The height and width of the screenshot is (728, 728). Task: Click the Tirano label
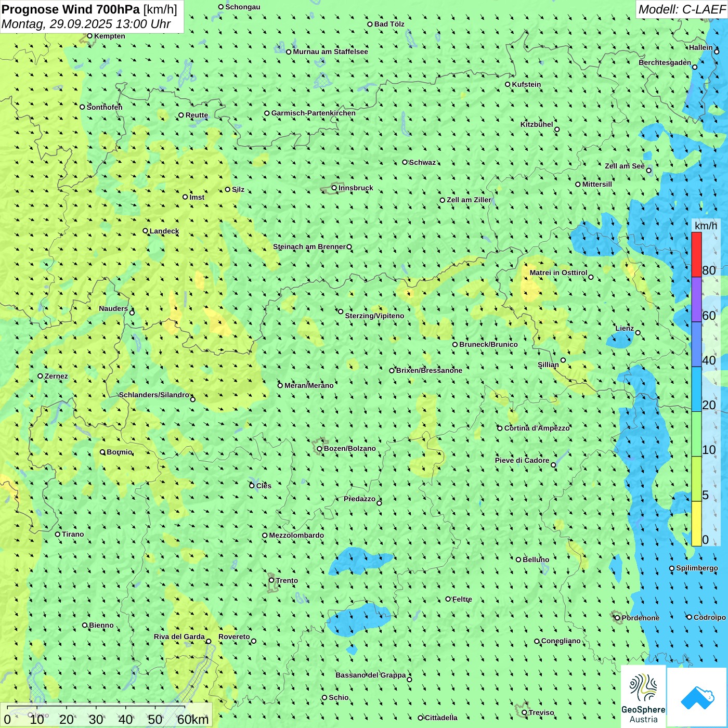[x=73, y=534]
